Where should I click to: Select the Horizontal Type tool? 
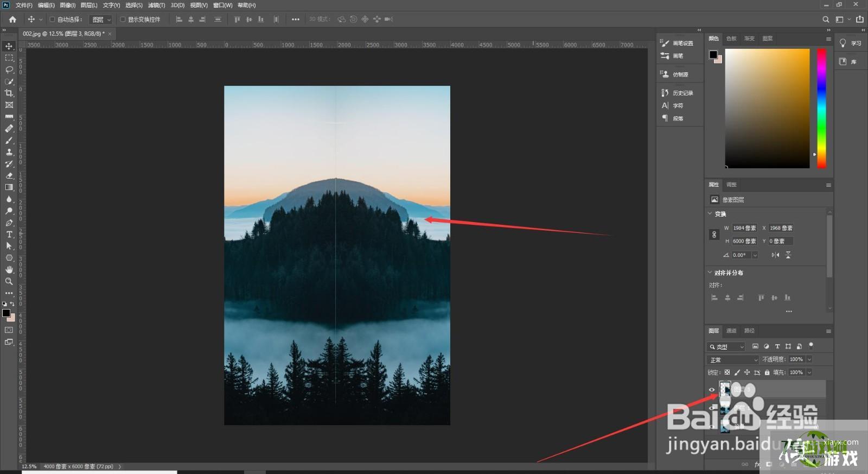[9, 235]
